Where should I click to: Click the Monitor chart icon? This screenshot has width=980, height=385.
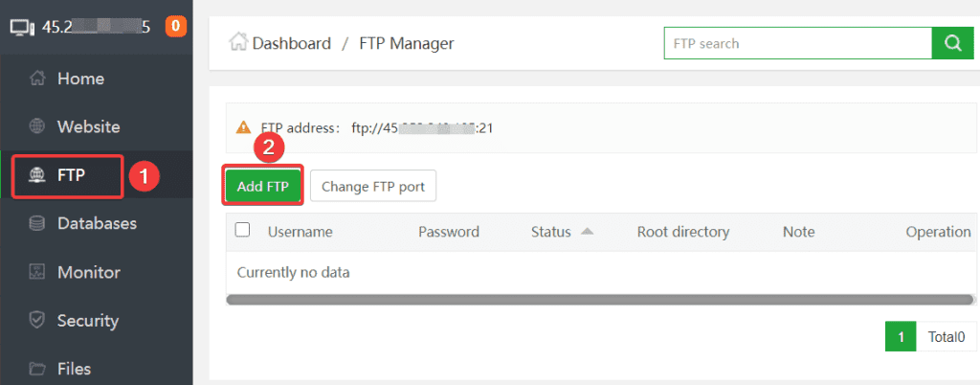coord(37,272)
